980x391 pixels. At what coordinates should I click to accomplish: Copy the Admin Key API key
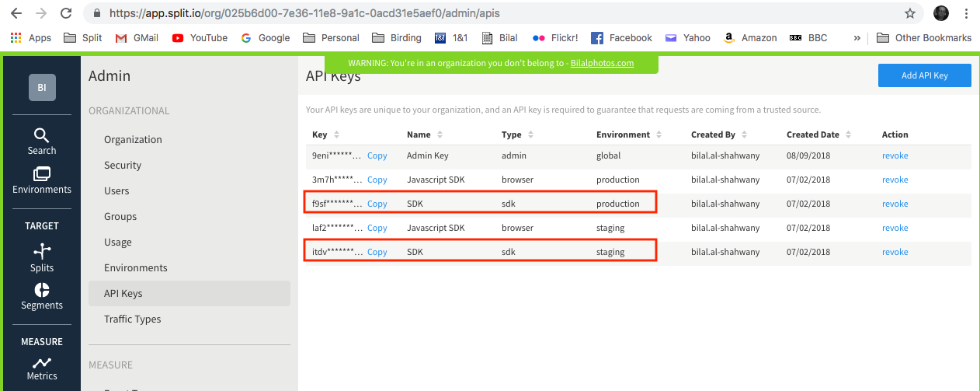(x=377, y=155)
